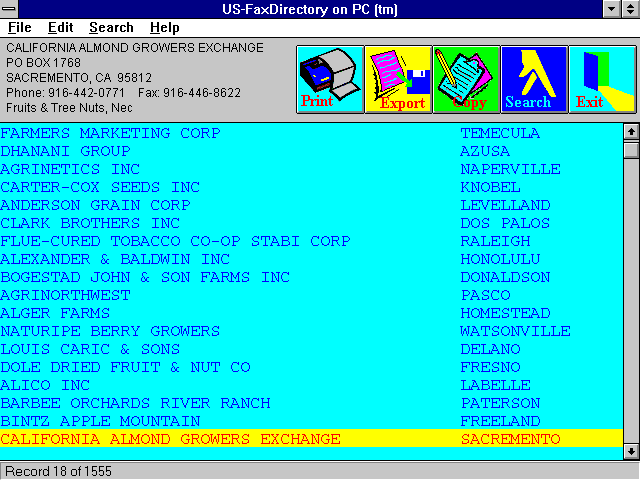Click the Copy clipboard icon
This screenshot has width=640, height=480.
tap(467, 79)
